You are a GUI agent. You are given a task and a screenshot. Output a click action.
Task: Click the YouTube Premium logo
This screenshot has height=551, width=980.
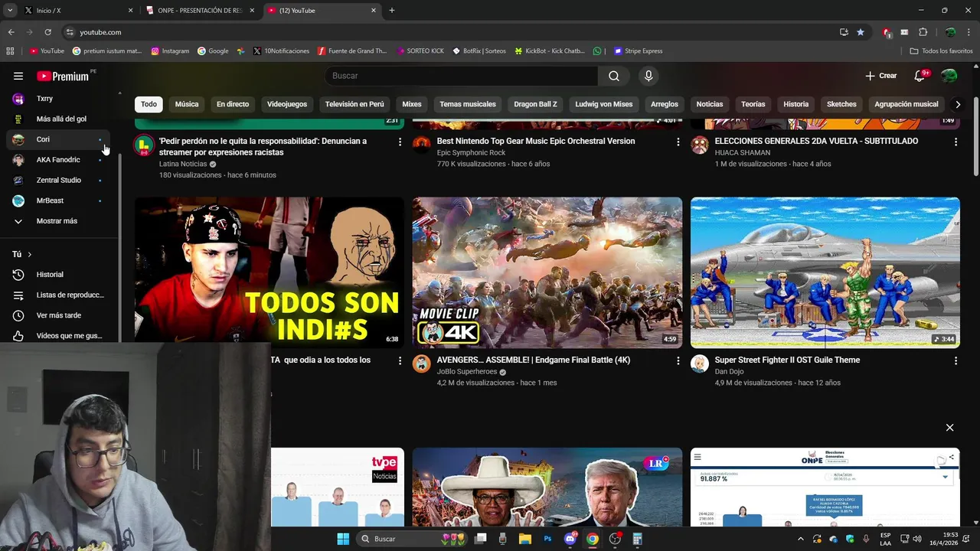click(x=63, y=76)
